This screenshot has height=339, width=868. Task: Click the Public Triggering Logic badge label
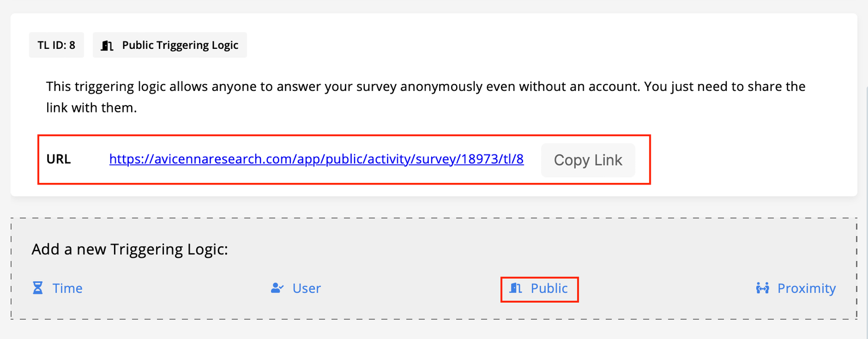[180, 45]
